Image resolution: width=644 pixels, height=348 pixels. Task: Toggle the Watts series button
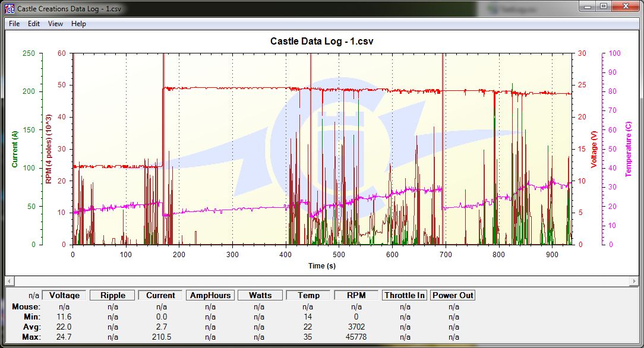click(260, 295)
